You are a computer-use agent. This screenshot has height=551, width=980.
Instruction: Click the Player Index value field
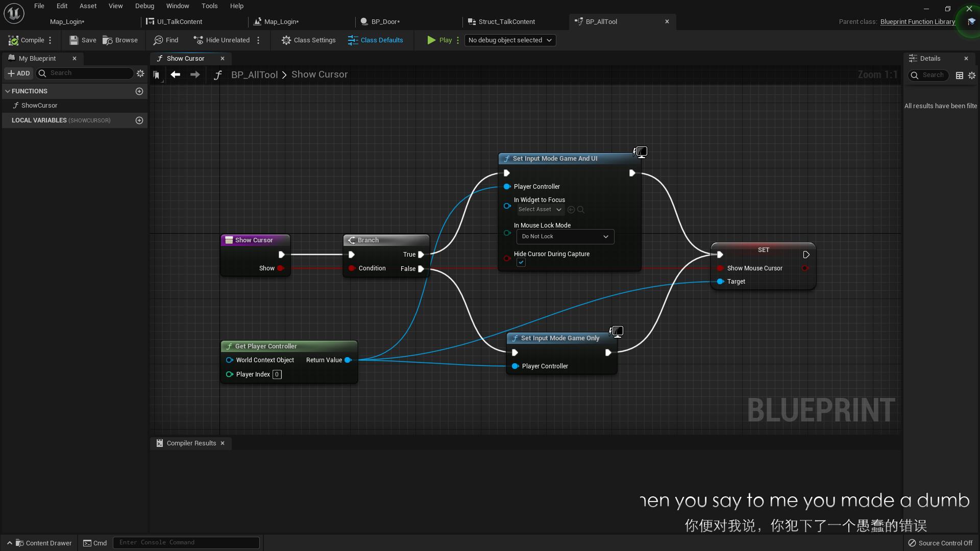[277, 374]
